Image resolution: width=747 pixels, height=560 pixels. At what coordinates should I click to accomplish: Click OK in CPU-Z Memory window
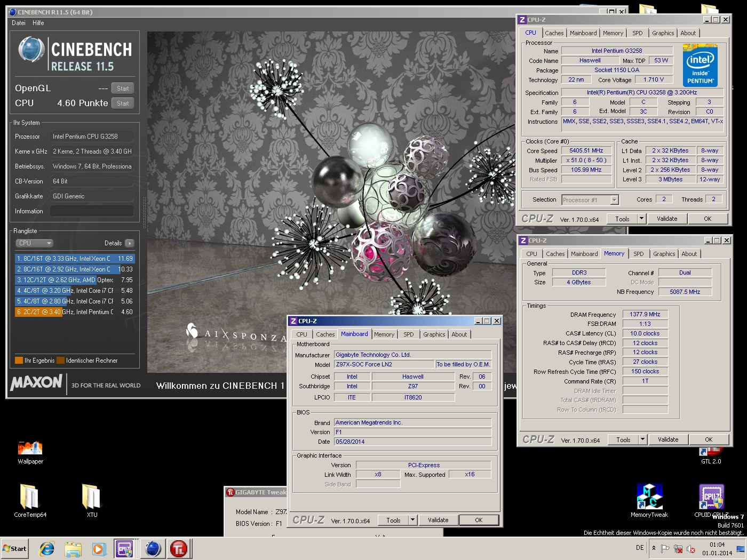click(x=709, y=439)
